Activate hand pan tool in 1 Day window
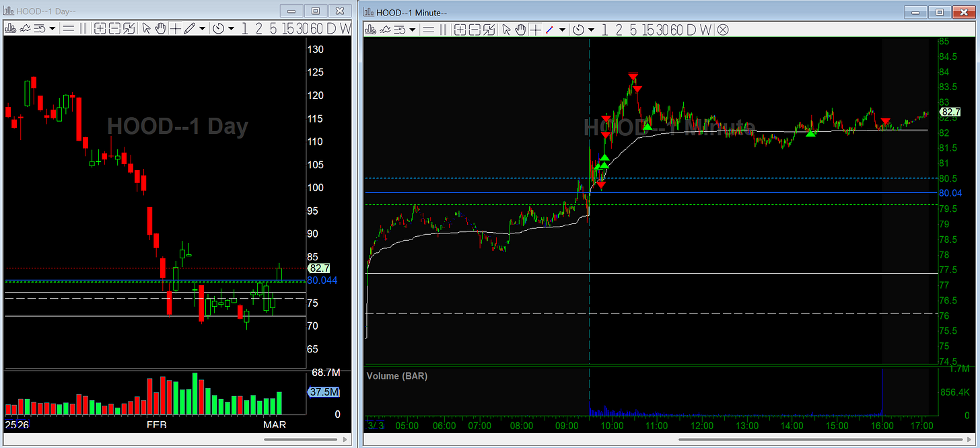This screenshot has height=448, width=980. point(160,28)
